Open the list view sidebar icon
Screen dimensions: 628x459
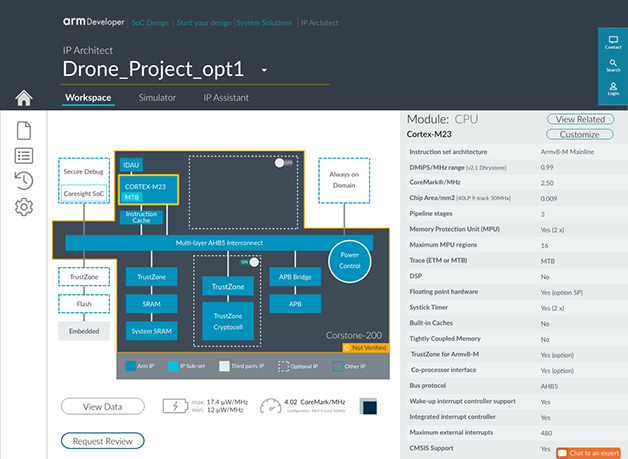(x=25, y=155)
